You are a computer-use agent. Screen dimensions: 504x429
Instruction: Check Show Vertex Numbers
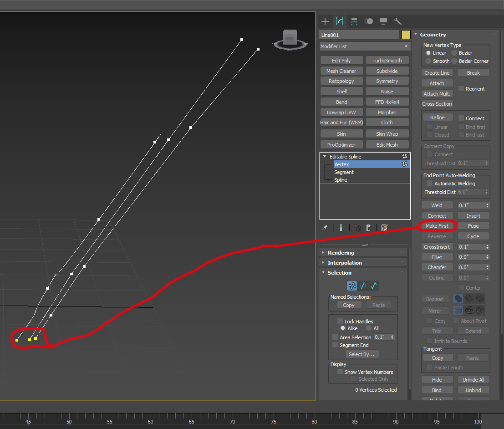[340, 372]
